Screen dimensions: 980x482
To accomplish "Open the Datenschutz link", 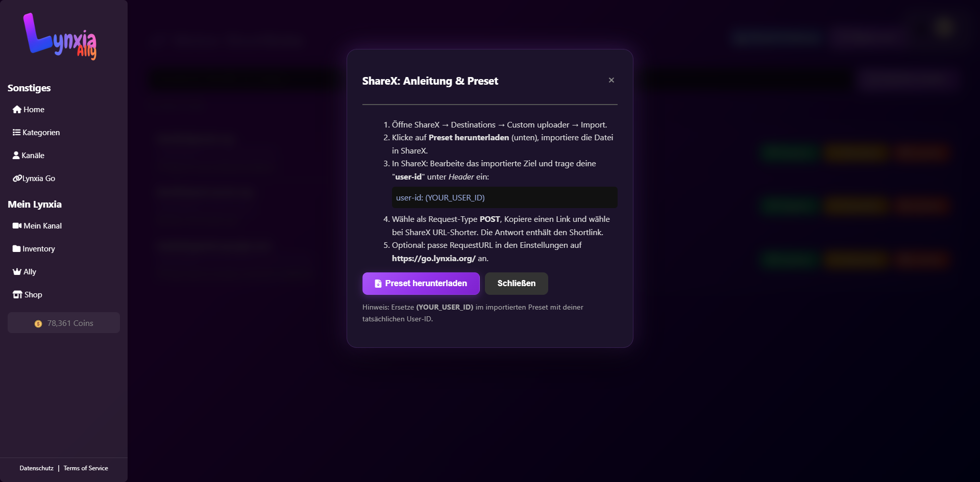I will click(x=36, y=468).
